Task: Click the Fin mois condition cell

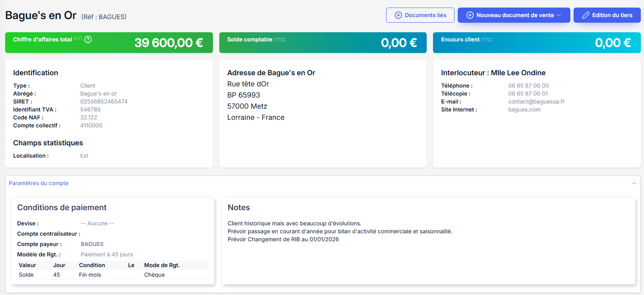Action: pyautogui.click(x=90, y=275)
